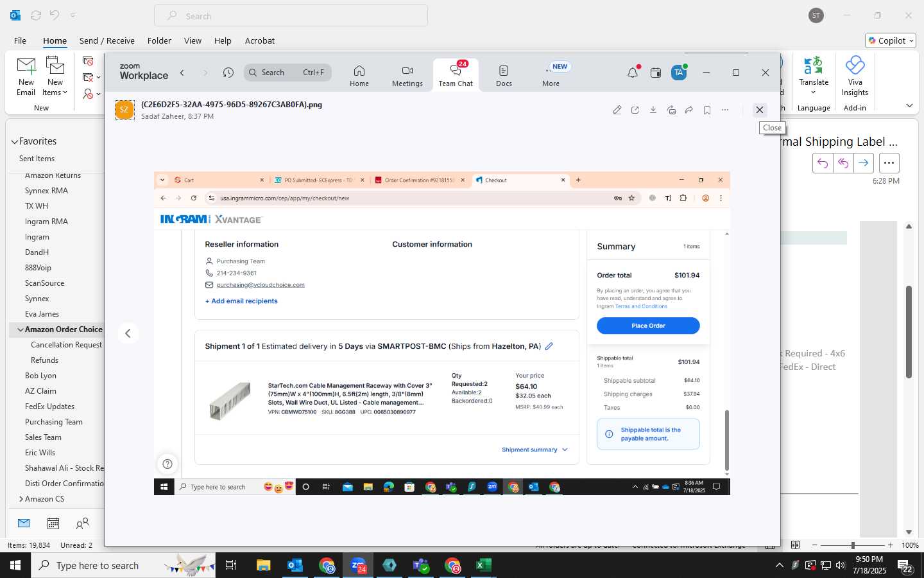Image resolution: width=924 pixels, height=578 pixels.
Task: Open the Cancellation Request folder
Action: (67, 345)
